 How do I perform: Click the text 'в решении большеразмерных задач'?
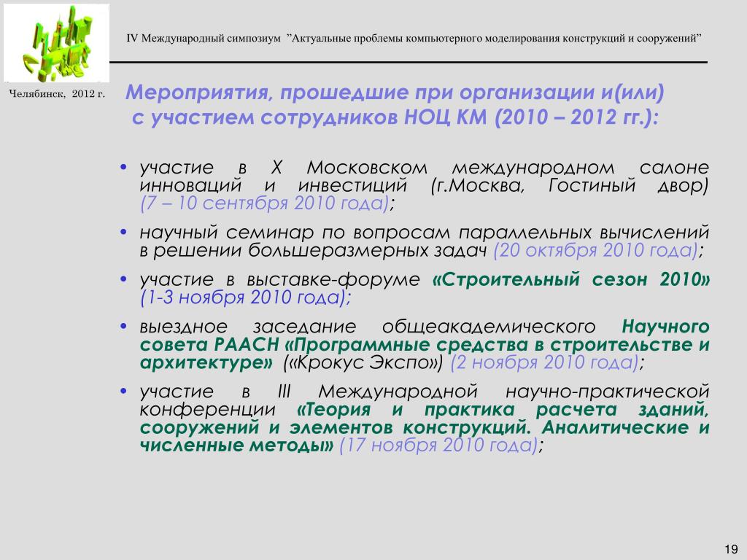[x=314, y=251]
